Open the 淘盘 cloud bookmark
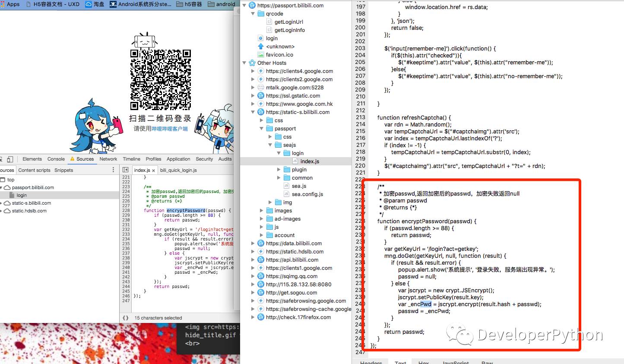624x364 pixels. (x=95, y=4)
